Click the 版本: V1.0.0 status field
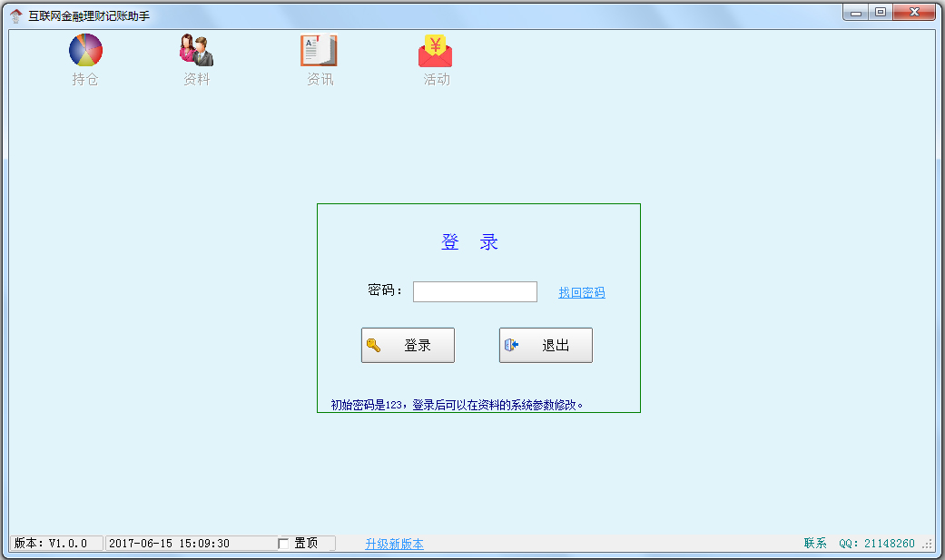The height and width of the screenshot is (560, 945). (x=56, y=543)
